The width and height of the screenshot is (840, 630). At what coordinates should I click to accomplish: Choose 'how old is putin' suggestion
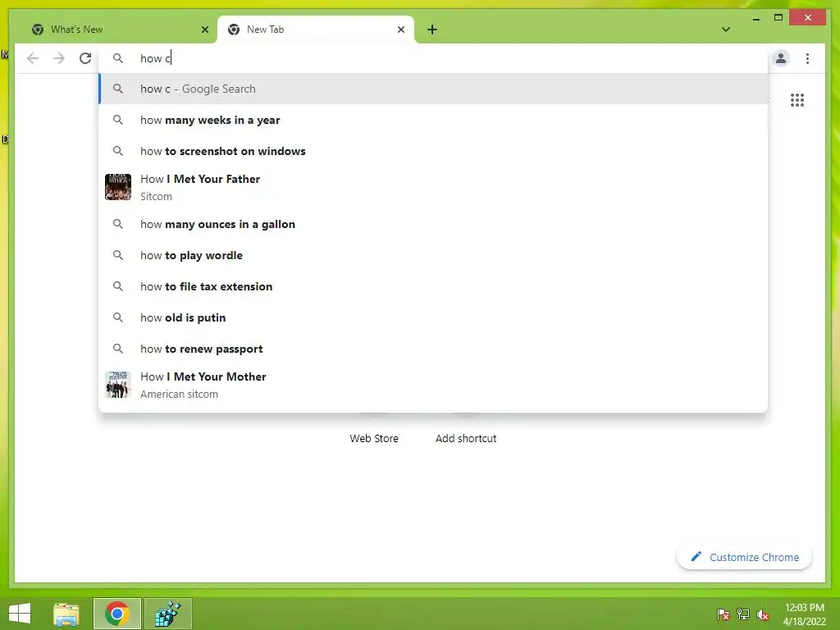(433, 317)
